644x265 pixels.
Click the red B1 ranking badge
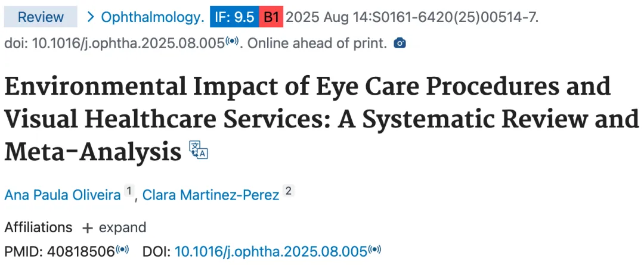click(x=271, y=17)
